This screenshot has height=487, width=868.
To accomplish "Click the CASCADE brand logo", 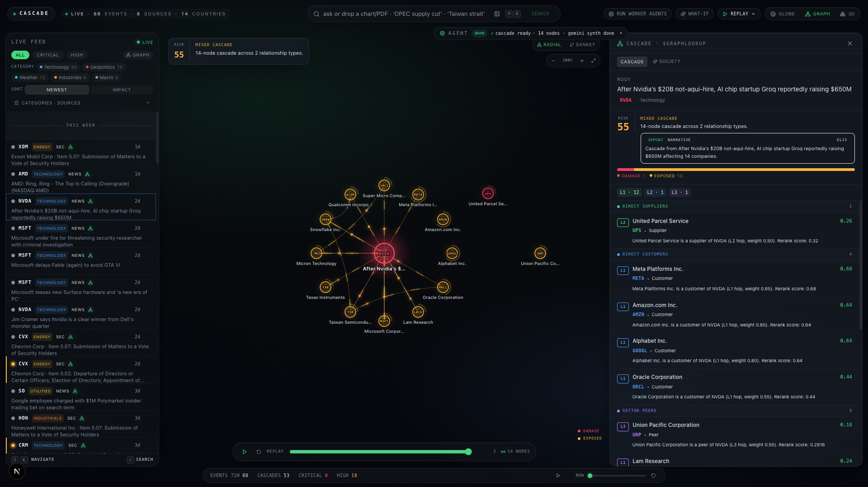I will click(x=31, y=14).
